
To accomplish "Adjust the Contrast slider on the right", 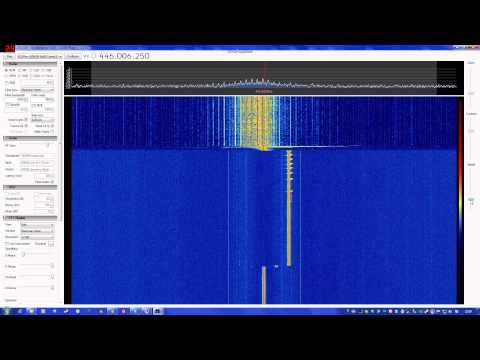I will click(471, 132).
